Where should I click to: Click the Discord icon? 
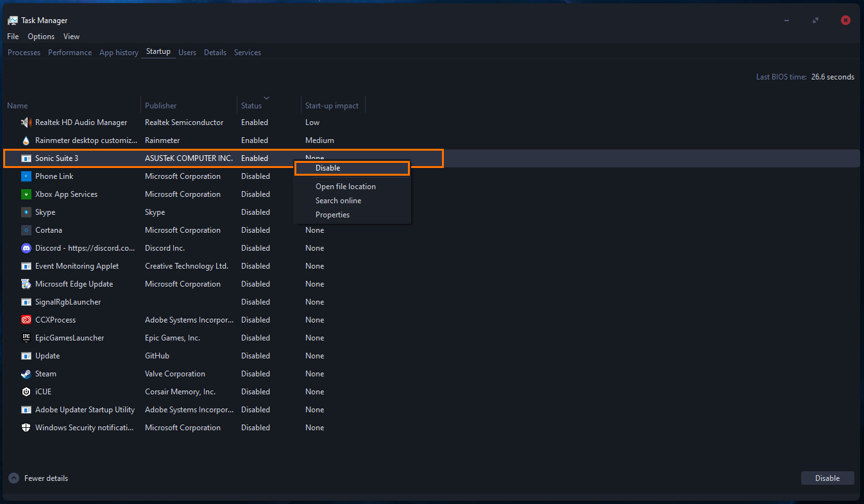pos(26,248)
